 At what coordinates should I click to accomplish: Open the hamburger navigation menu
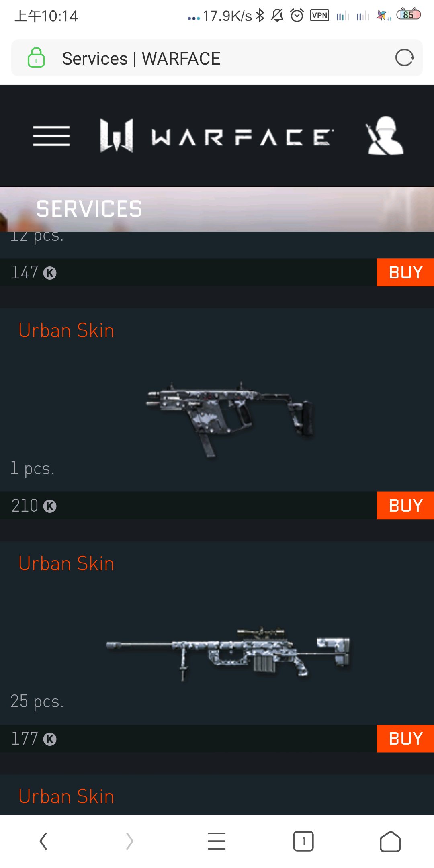click(x=51, y=136)
